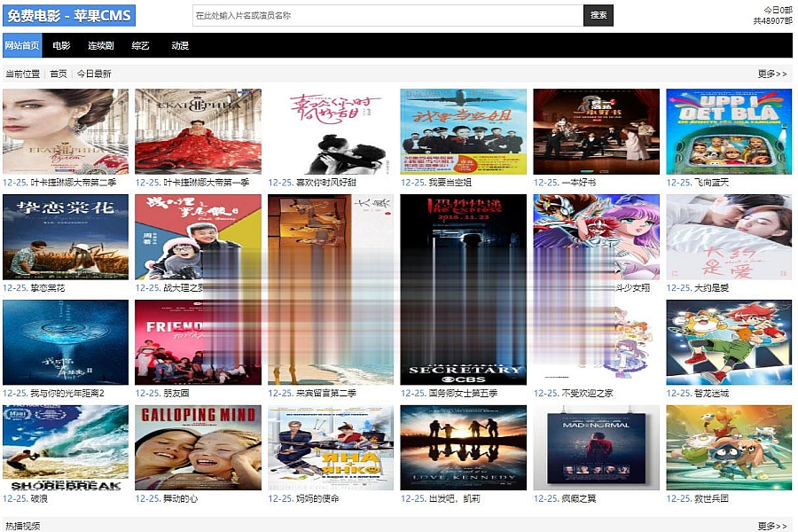
Task: Focus the movie or actor name search field
Action: click(387, 15)
